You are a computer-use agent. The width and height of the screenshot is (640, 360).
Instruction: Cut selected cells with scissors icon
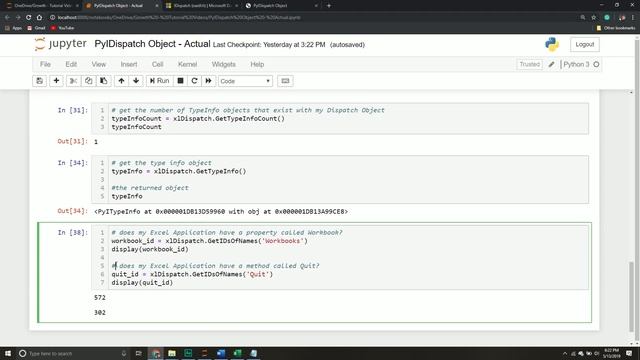tap(73, 81)
